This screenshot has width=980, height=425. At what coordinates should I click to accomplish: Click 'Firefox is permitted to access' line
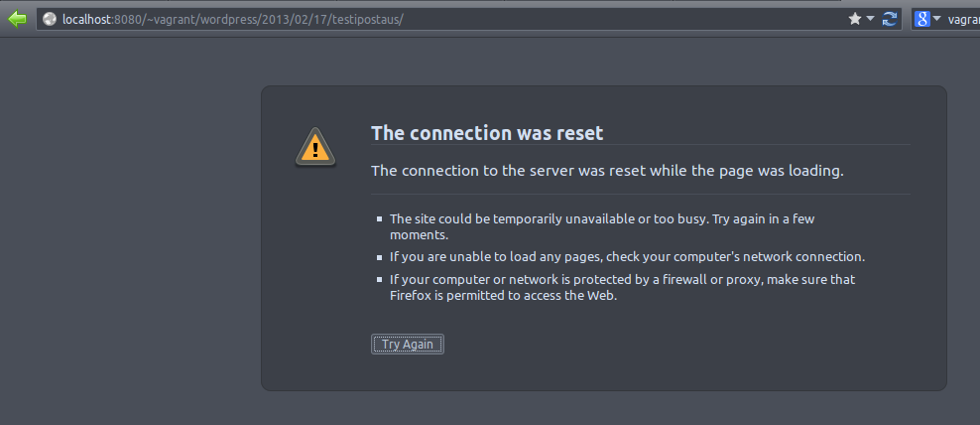(503, 296)
